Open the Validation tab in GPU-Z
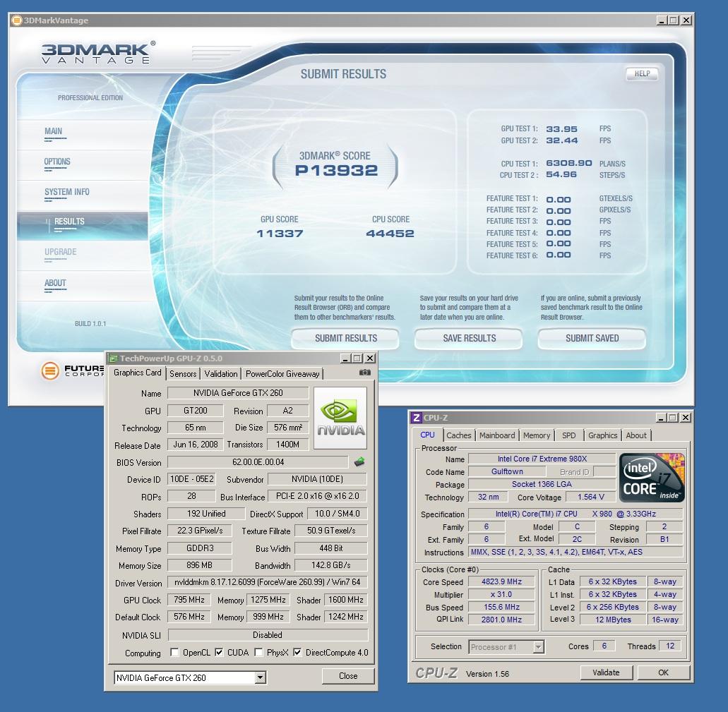Screen dimensions: 728x712 point(221,374)
